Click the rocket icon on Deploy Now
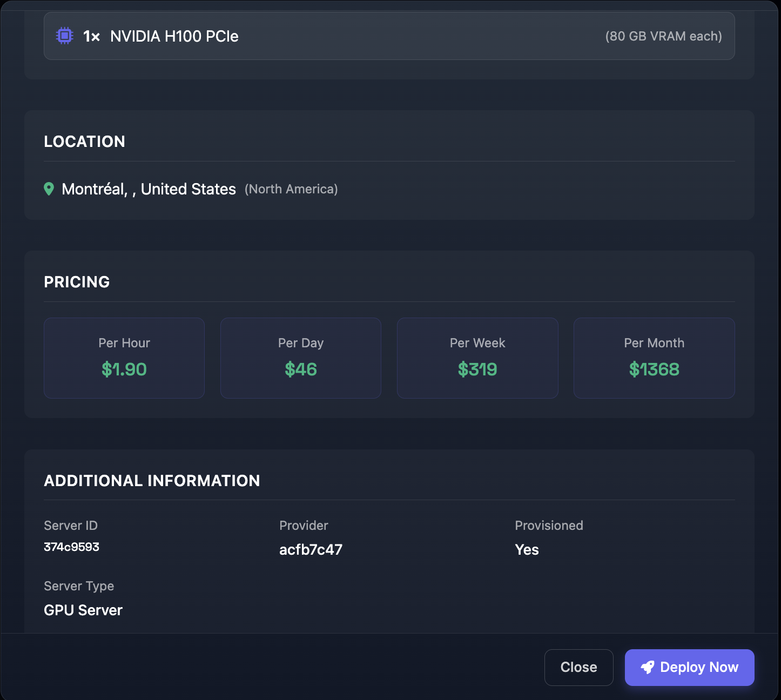 point(647,668)
